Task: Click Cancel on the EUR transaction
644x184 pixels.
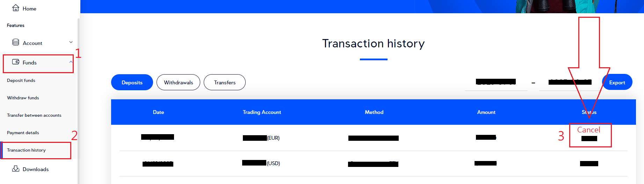Action: (589, 130)
